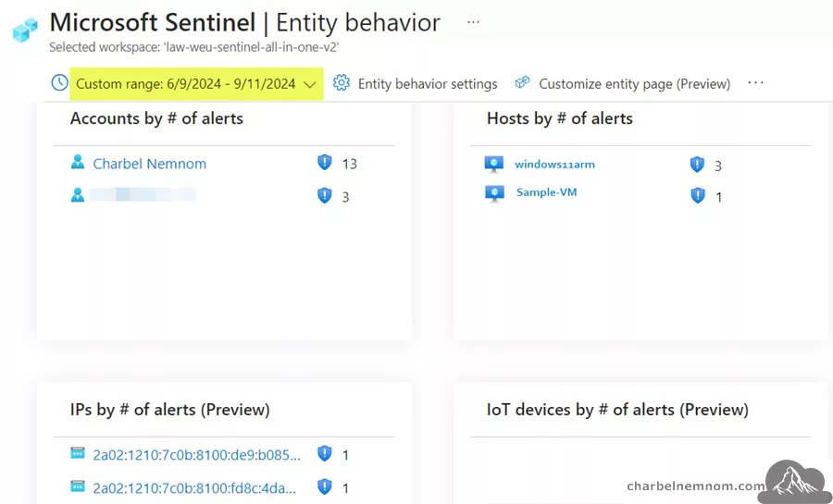This screenshot has height=504, width=833.
Task: Click the gear icon for Entity behavior settings
Action: pos(342,82)
